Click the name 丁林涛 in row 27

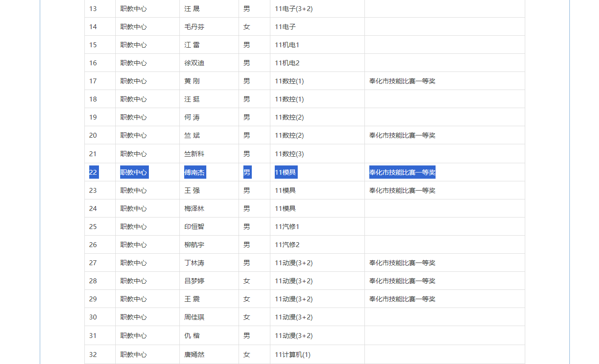[194, 263]
